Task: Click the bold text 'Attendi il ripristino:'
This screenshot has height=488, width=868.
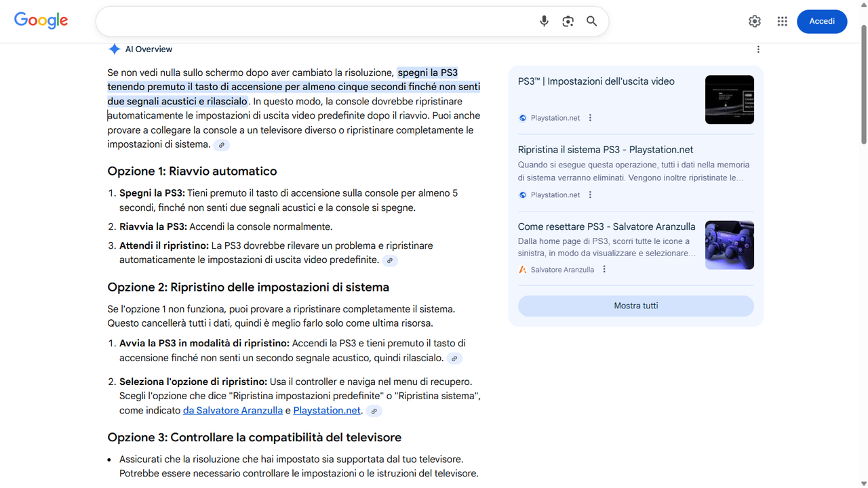Action: coord(163,245)
